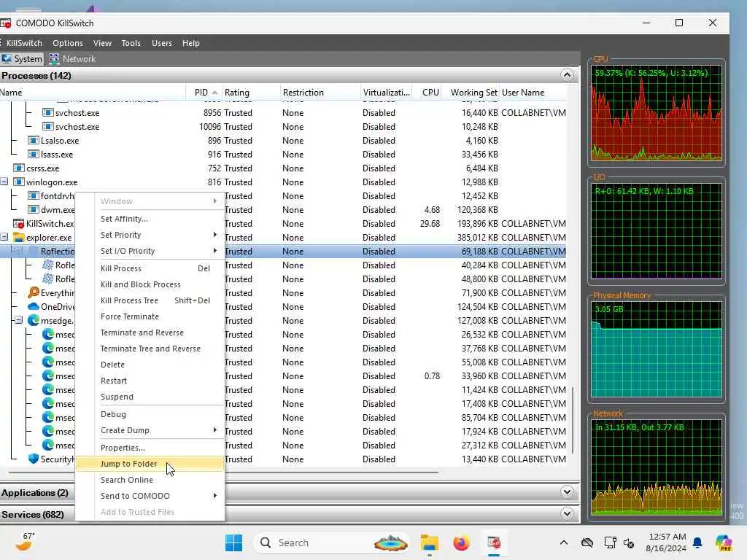Open File Explorer from the taskbar
Screen dimensions: 747x560
pos(429,542)
